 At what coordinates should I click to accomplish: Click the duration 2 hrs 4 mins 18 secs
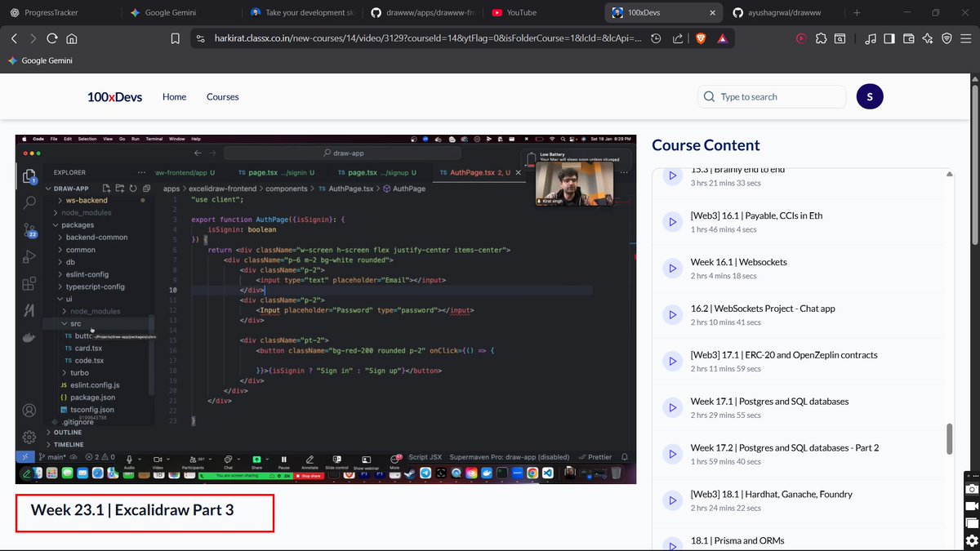(x=724, y=276)
